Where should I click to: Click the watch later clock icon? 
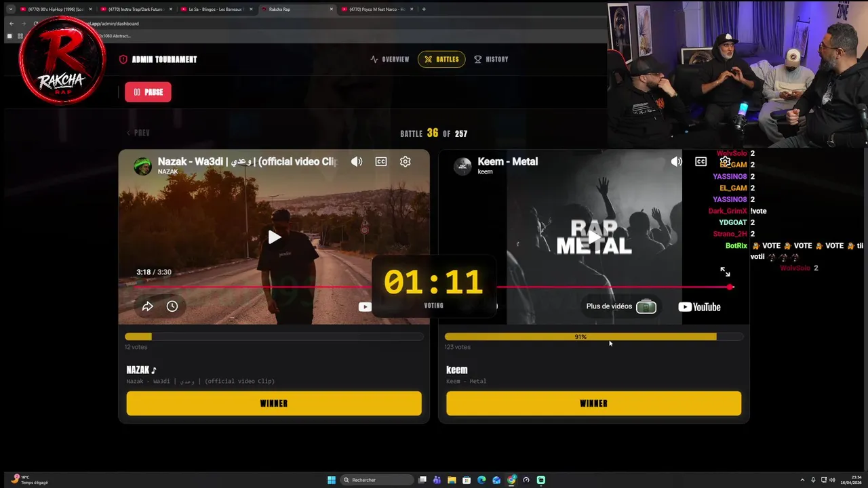point(172,306)
